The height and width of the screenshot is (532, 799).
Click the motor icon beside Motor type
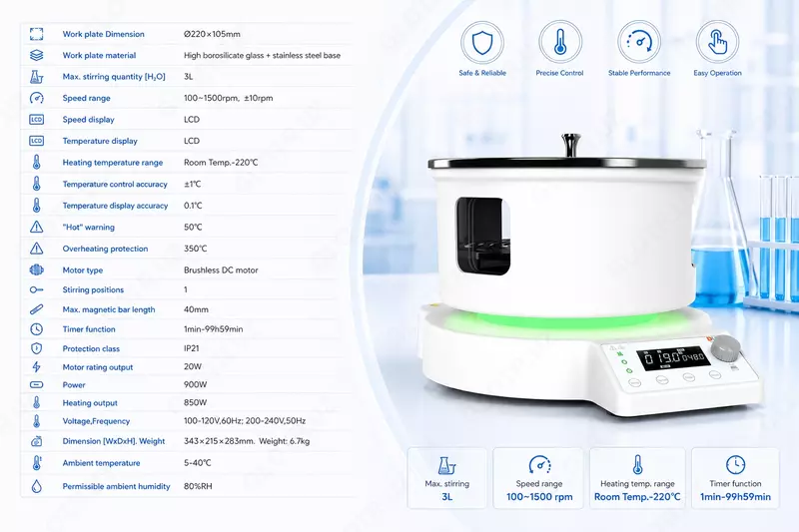pyautogui.click(x=36, y=269)
